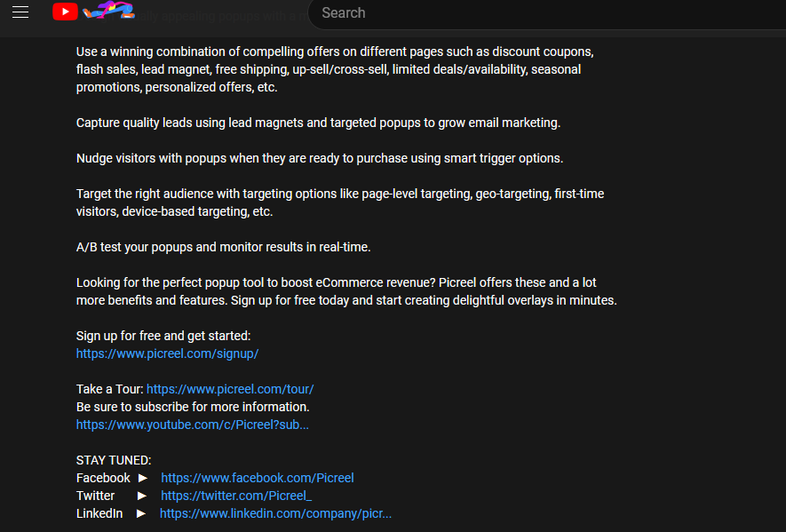
Task: Click the 'Twitter' label text
Action: click(95, 496)
